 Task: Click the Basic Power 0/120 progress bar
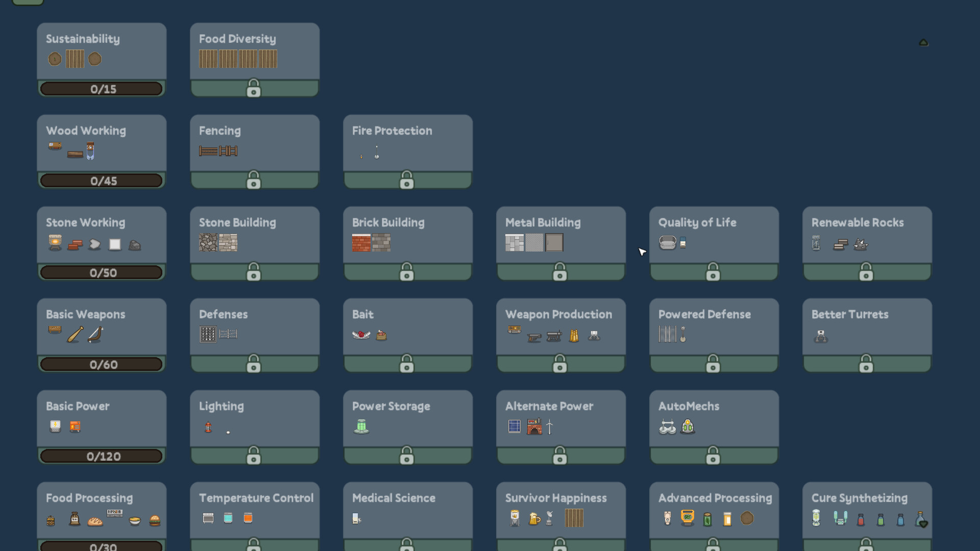[x=102, y=456]
